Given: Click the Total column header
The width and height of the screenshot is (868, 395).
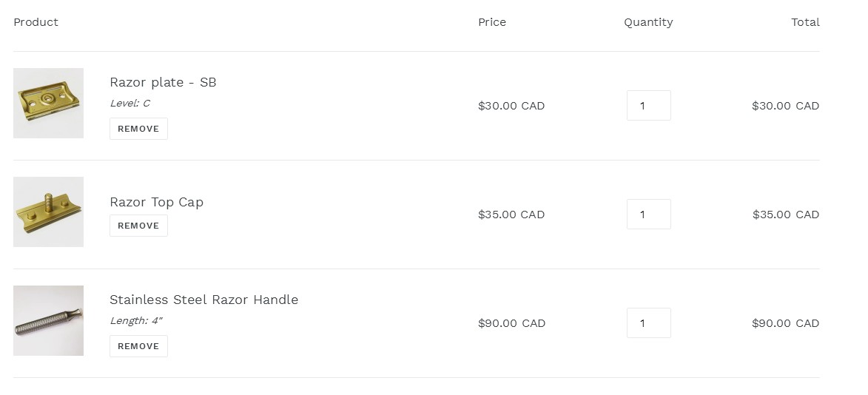Looking at the screenshot, I should [805, 22].
